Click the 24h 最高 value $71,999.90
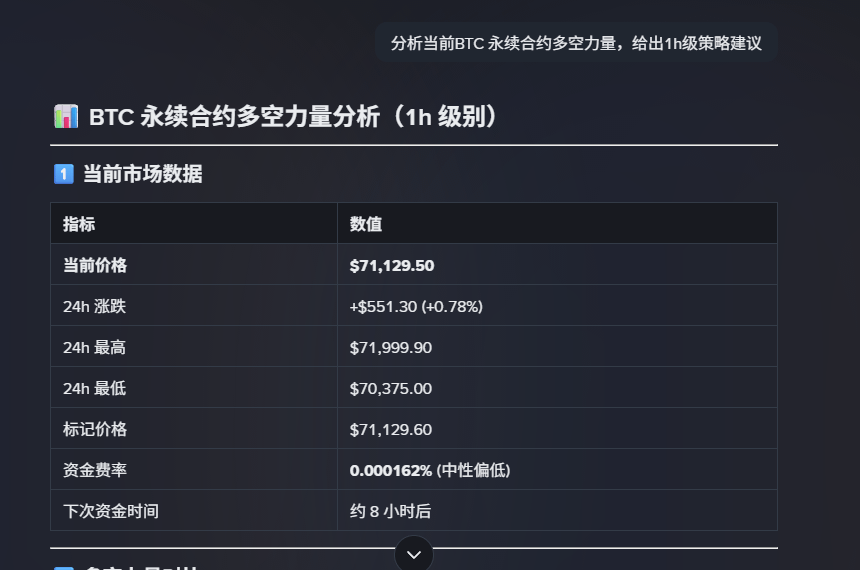The width and height of the screenshot is (860, 570). pyautogui.click(x=391, y=347)
